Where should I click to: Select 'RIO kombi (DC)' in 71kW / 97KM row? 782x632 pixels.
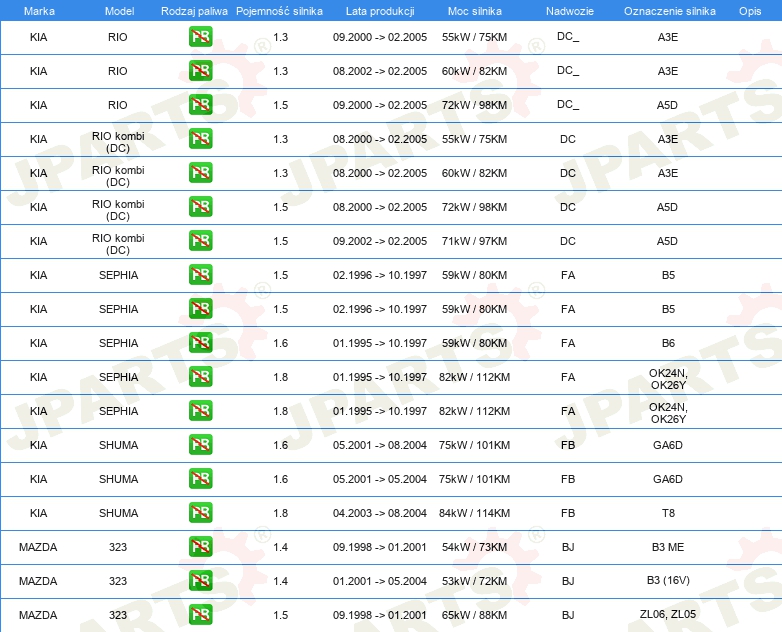click(x=118, y=244)
